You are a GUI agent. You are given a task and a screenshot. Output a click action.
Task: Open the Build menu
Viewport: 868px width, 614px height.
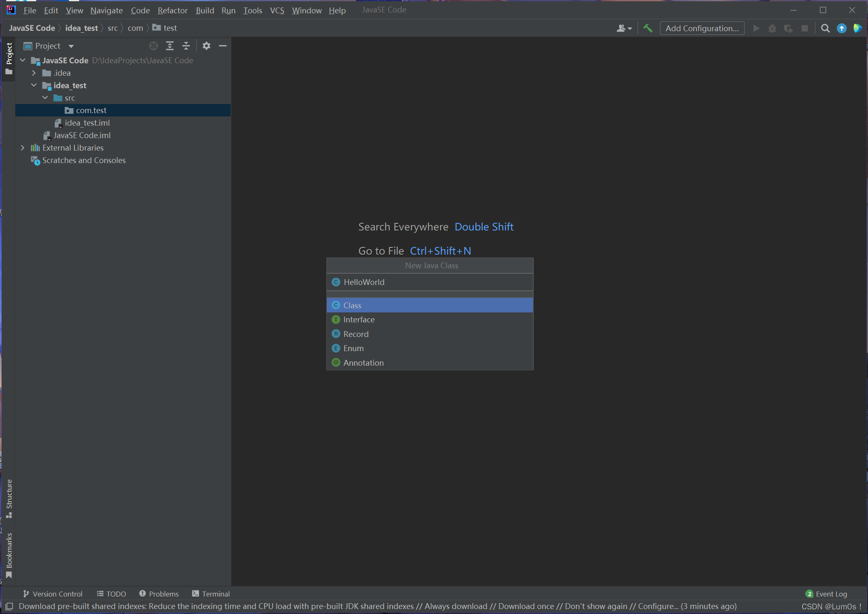point(205,10)
